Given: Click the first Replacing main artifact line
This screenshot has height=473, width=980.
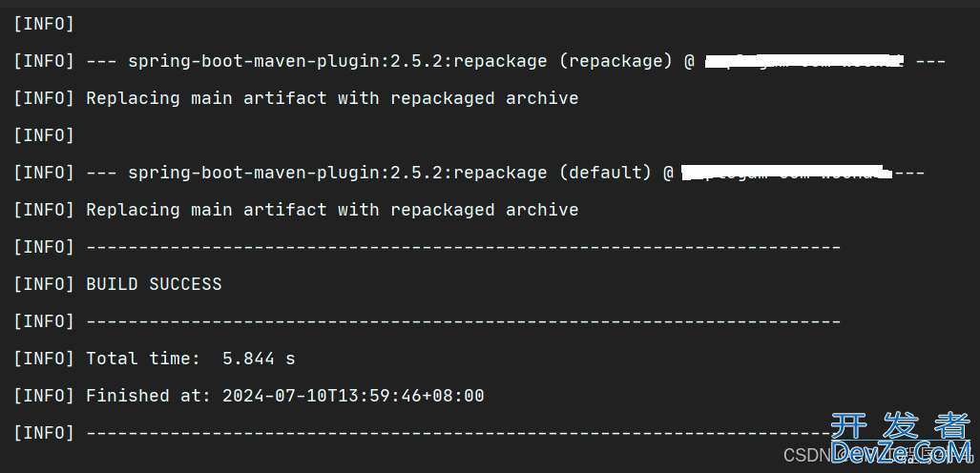Looking at the screenshot, I should pos(296,98).
